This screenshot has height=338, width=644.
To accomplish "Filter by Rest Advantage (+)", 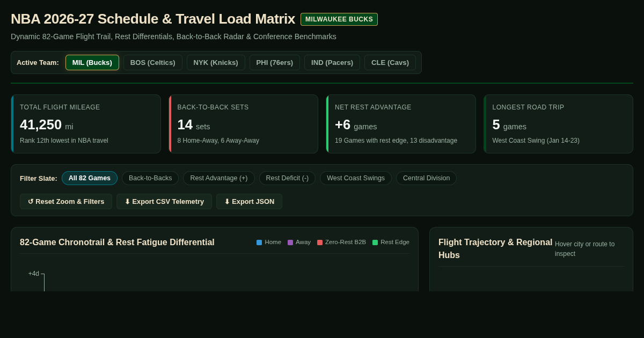I will click(x=219, y=178).
